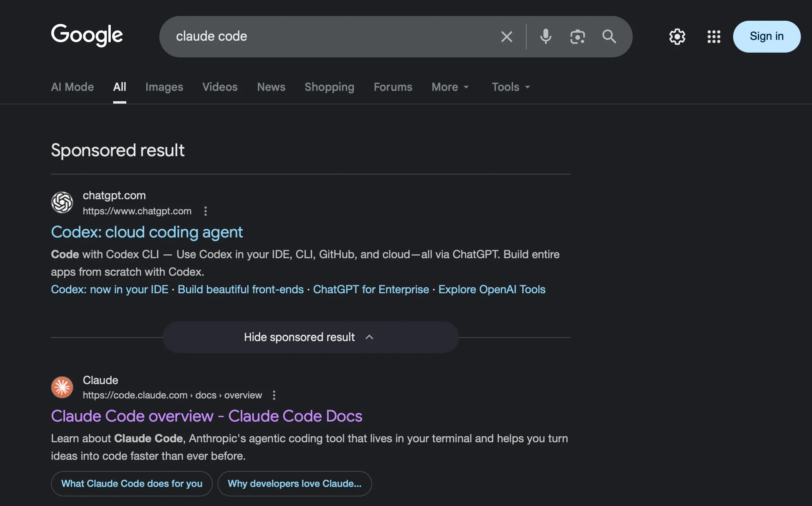The image size is (812, 506).
Task: Open the three-dot menu beside chatgpt.com URL
Action: (206, 211)
